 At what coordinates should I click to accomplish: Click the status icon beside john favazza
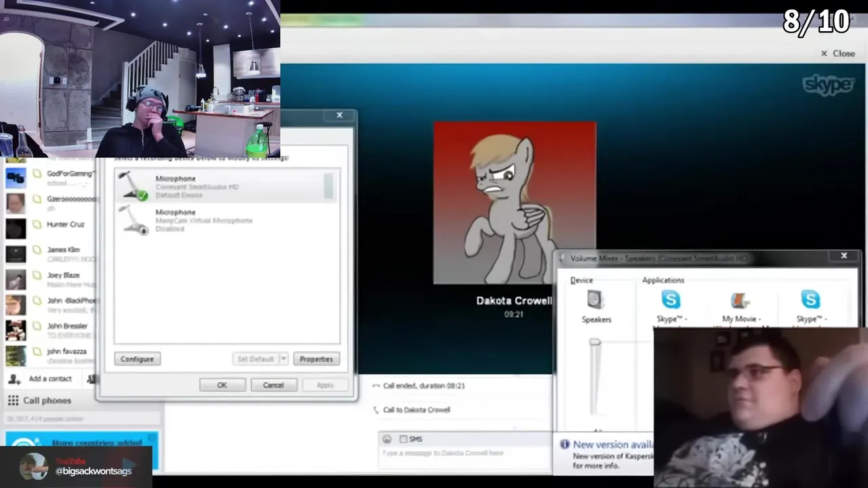click(37, 352)
